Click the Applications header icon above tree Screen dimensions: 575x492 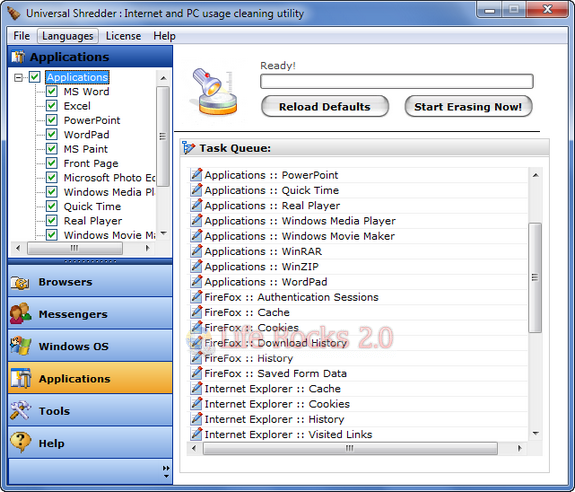point(18,57)
